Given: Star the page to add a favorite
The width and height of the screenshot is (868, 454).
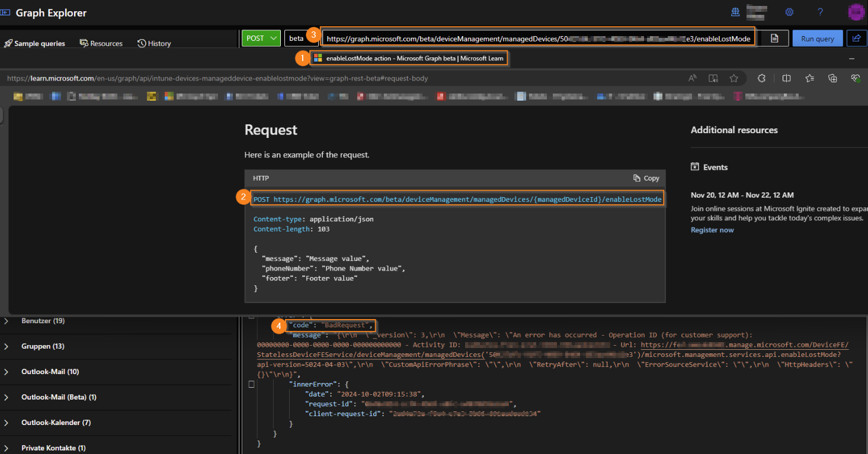Looking at the screenshot, I should click(735, 78).
